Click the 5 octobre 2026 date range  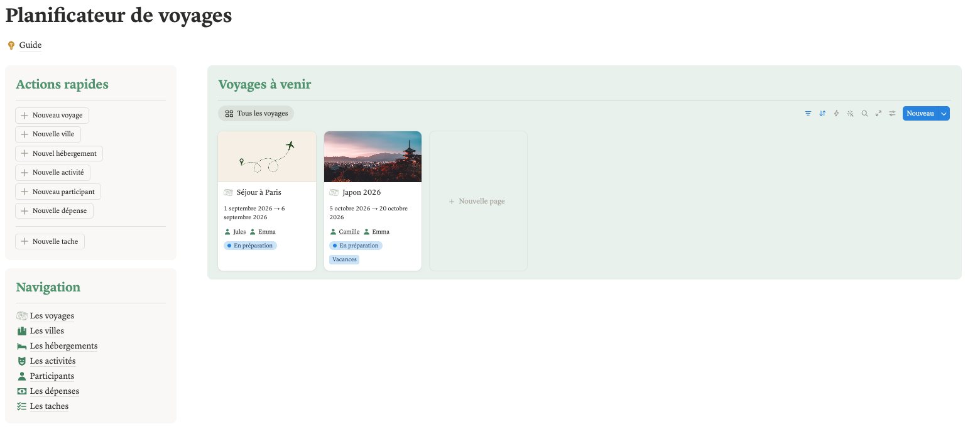pyautogui.click(x=369, y=213)
